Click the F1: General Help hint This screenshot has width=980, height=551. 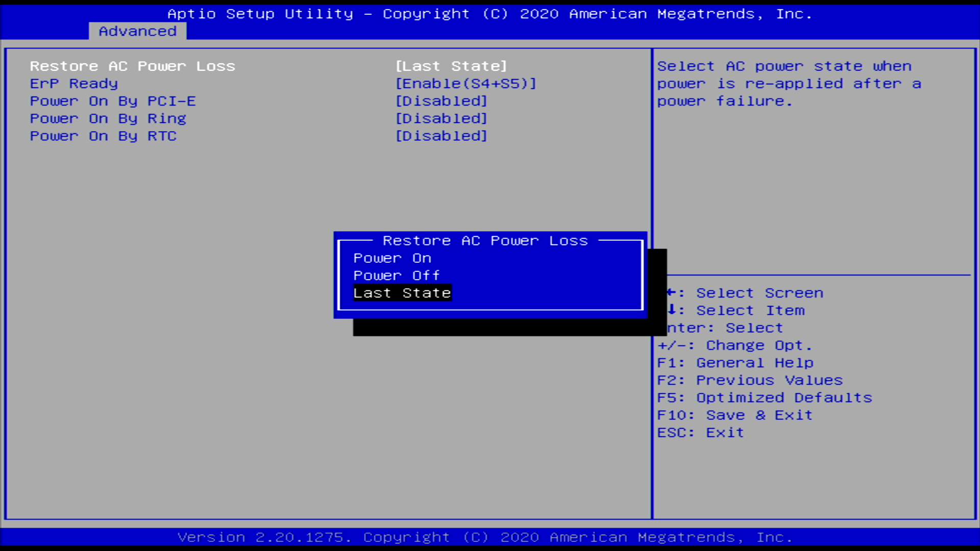click(735, 363)
